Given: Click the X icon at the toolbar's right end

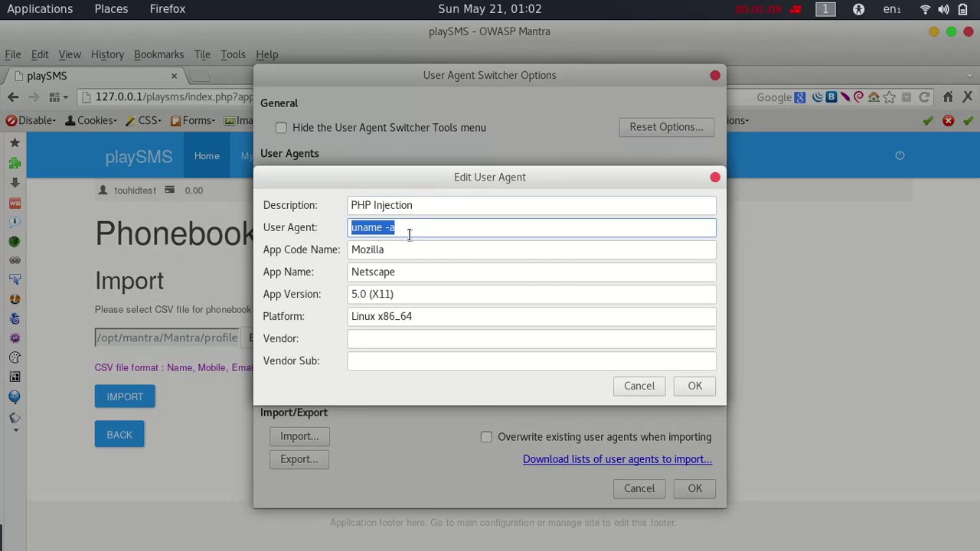Looking at the screenshot, I should pyautogui.click(x=968, y=97).
